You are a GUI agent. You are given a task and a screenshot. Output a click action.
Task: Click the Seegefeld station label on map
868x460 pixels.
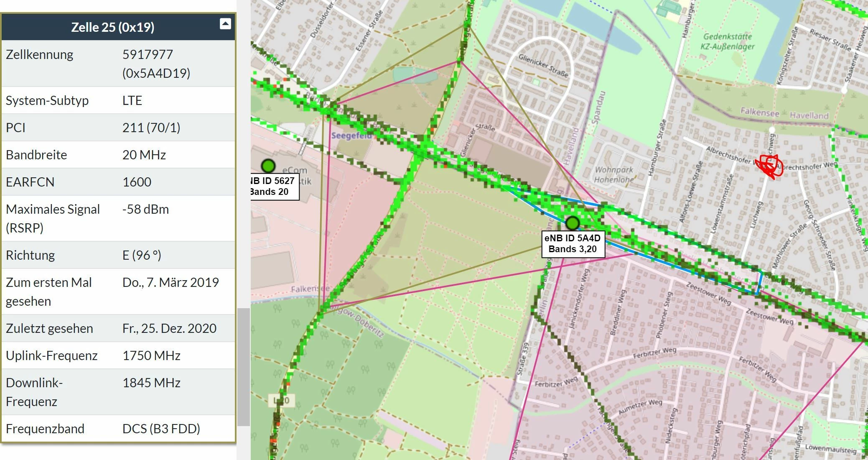(351, 136)
